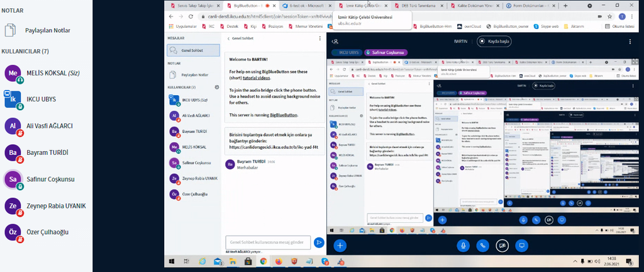Leave audio via the biggest phone button
The width and height of the screenshot is (644, 272).
(x=482, y=246)
